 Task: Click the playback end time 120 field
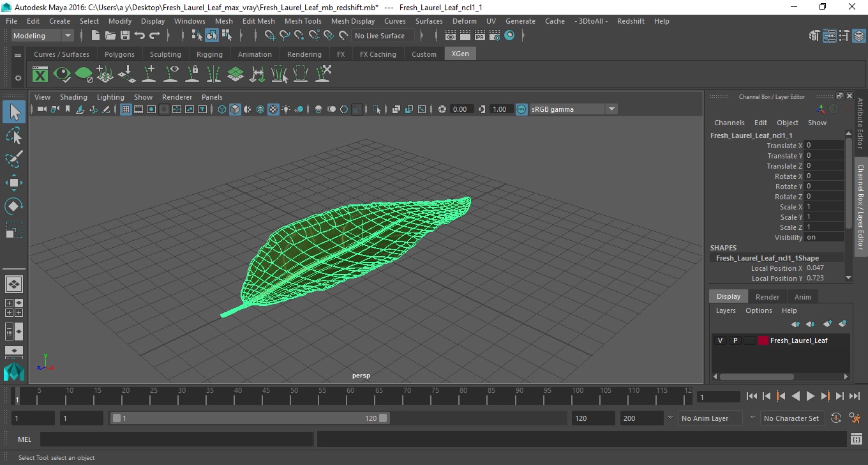pyautogui.click(x=593, y=418)
